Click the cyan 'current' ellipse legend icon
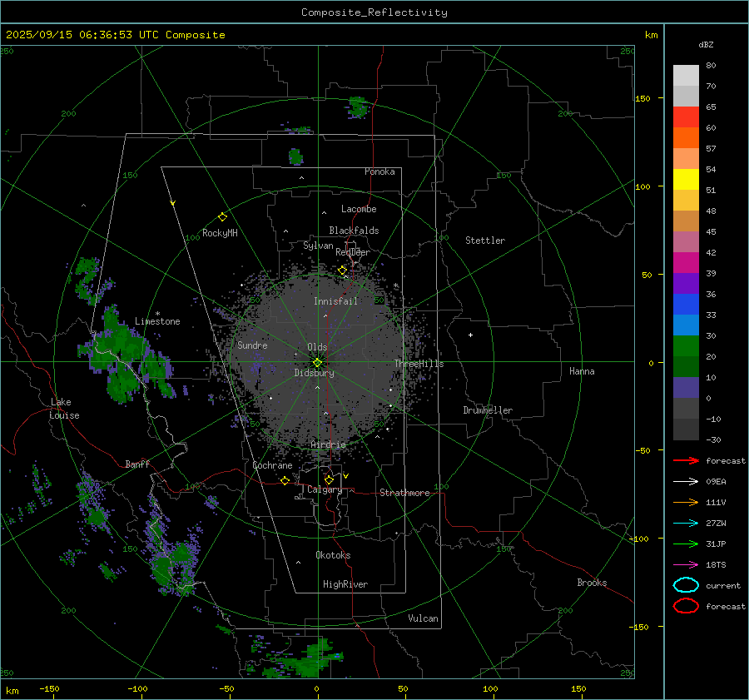749x700 pixels. [x=686, y=585]
